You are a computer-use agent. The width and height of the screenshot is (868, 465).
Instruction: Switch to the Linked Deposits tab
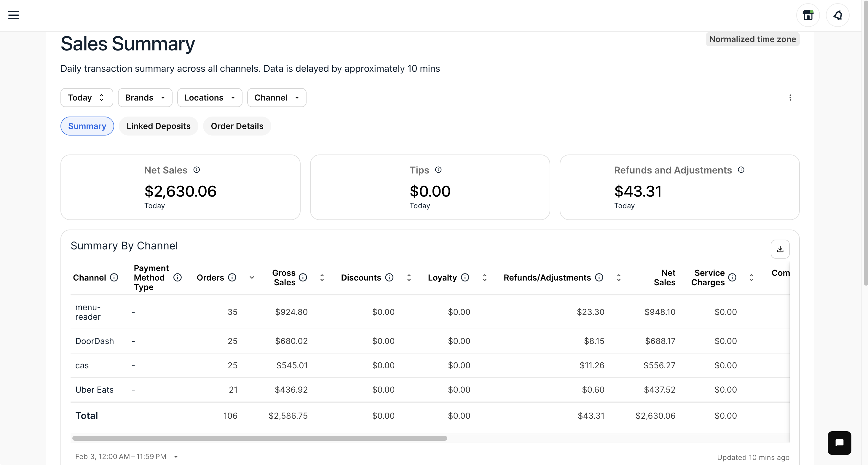(x=158, y=126)
